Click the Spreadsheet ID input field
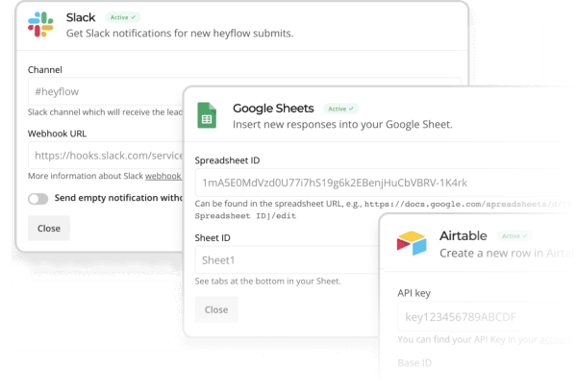This screenshot has width=577, height=392. 383,183
